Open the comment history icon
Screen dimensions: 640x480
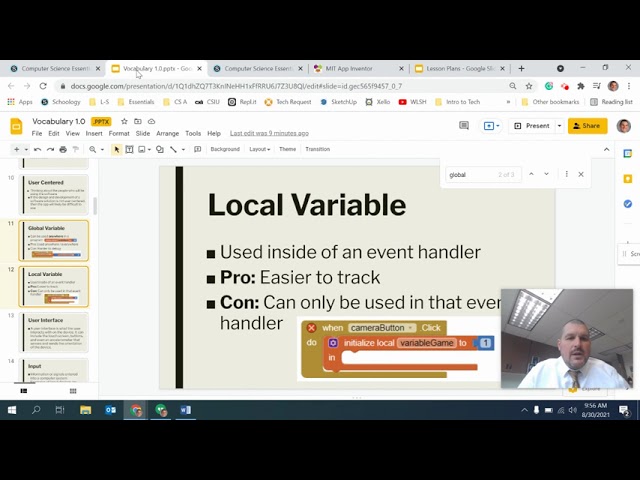pyautogui.click(x=464, y=126)
